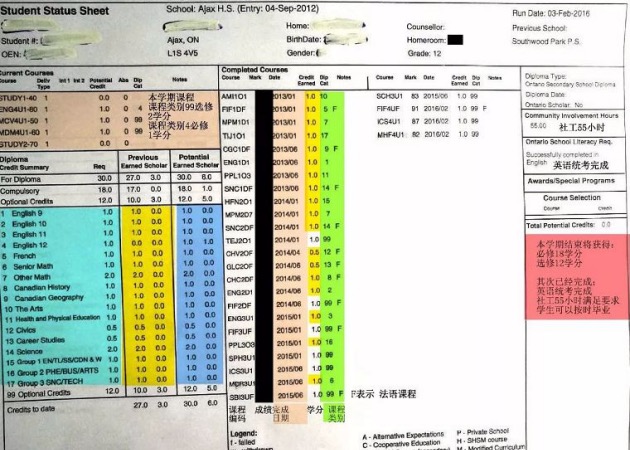
Task: Select completed course CHV2OF
Action: pos(239,254)
